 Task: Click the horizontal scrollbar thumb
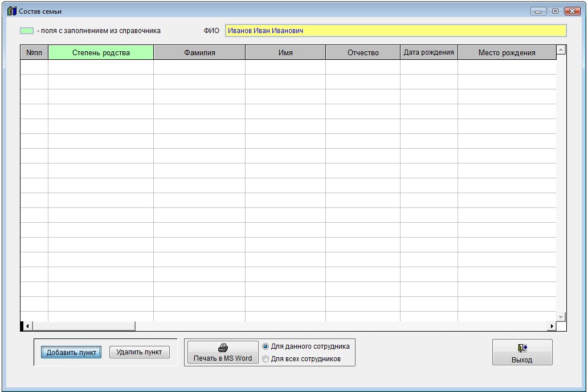(x=84, y=326)
